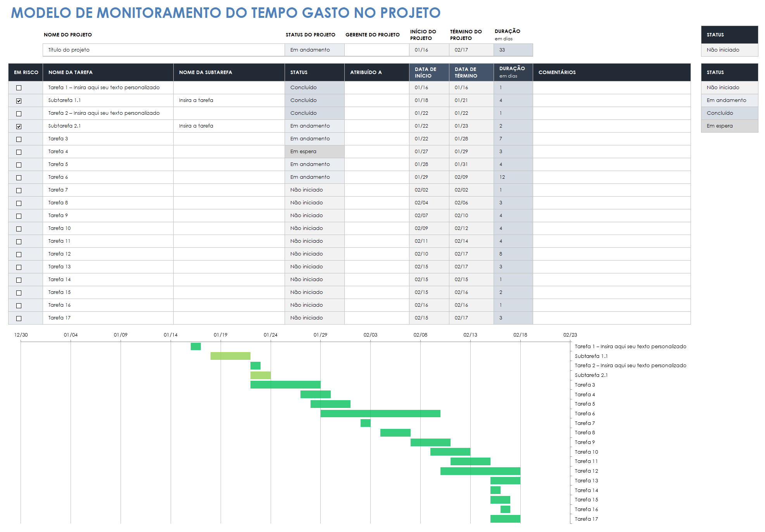Click the 02/13 label on the chart axis
Viewport: 765px width, 532px height.
(x=470, y=335)
